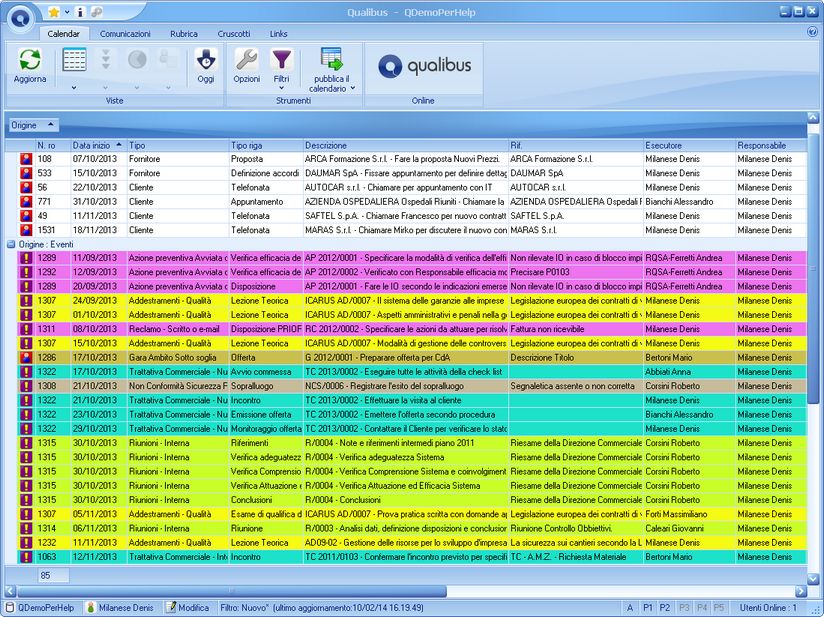824x617 pixels.
Task: Click the greyed-out double chevron view icon
Action: [x=106, y=59]
